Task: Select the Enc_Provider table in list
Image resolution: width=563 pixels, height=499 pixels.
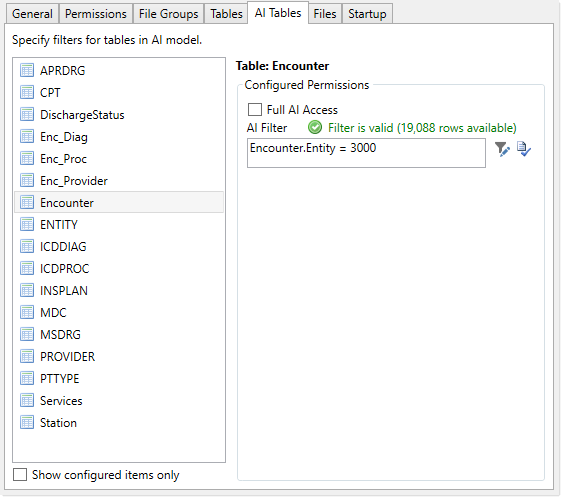Action: 119,181
